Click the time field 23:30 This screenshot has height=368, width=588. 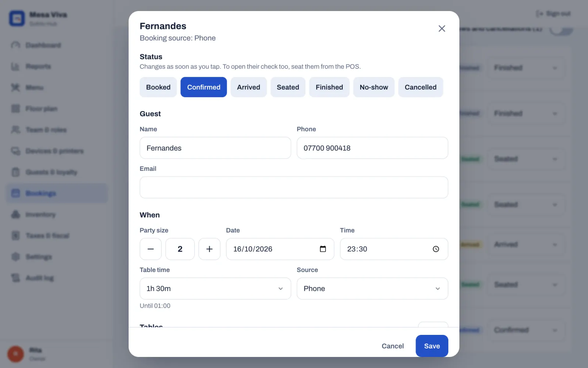[394, 249]
